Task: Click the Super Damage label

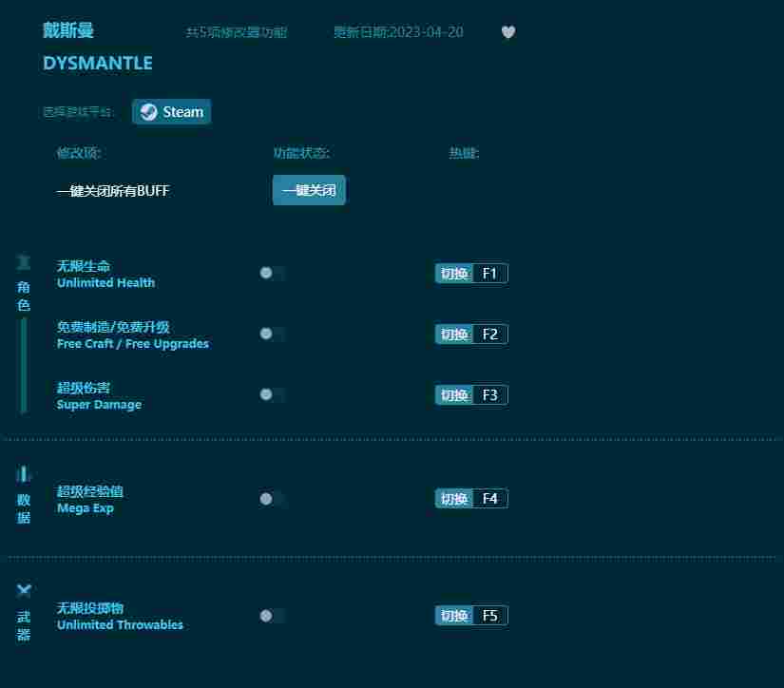Action: (x=99, y=405)
